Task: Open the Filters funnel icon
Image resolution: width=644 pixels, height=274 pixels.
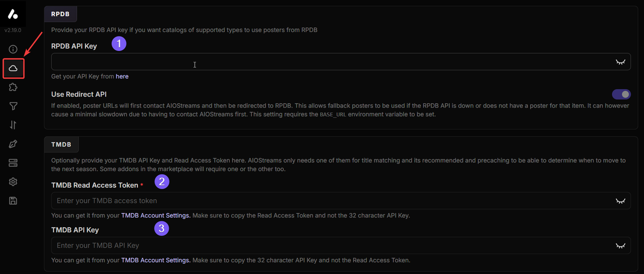Action: [13, 106]
